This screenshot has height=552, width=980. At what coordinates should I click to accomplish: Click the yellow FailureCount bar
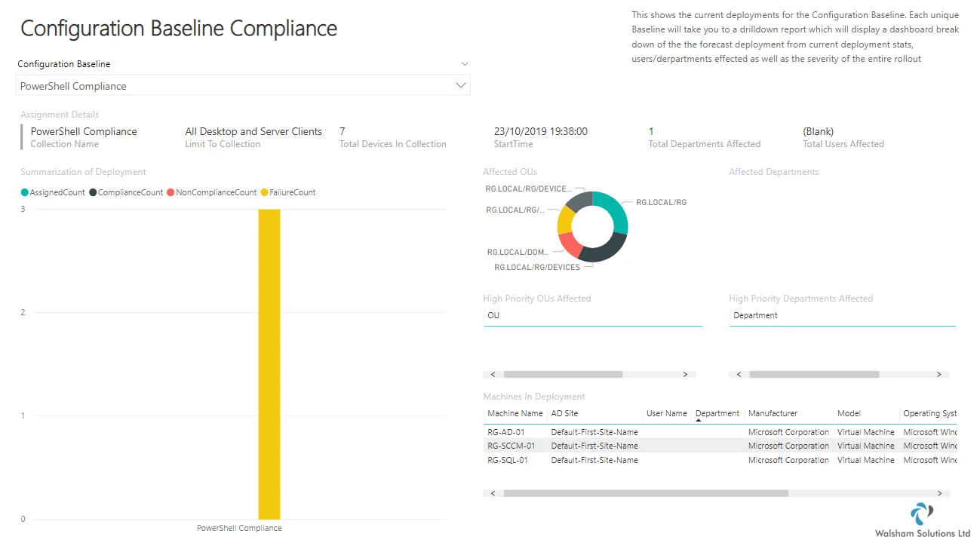click(269, 363)
